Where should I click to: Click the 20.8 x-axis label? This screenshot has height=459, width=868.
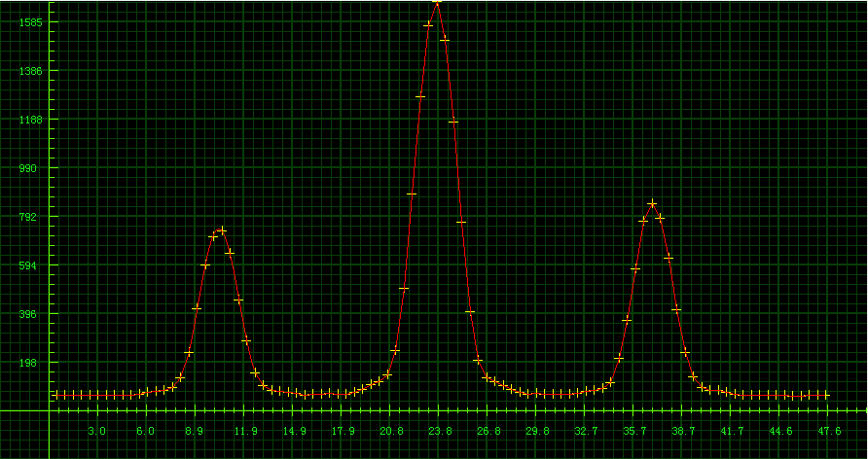tap(392, 432)
